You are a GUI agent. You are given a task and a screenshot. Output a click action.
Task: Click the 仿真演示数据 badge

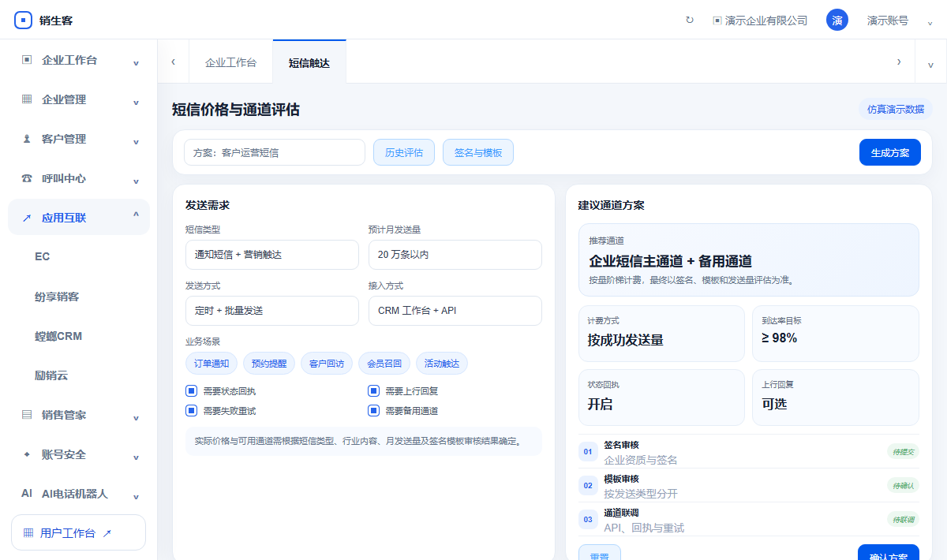[x=896, y=109]
